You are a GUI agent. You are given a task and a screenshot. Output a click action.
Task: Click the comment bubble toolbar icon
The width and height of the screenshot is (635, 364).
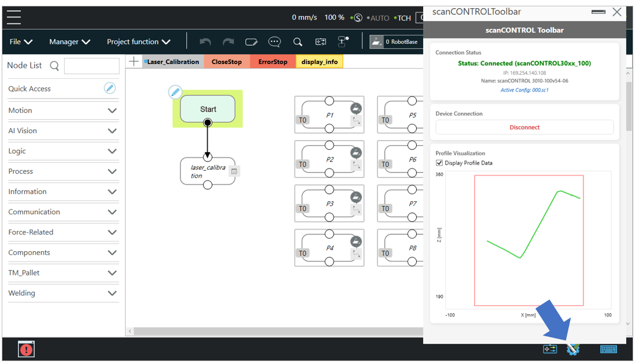(x=274, y=42)
